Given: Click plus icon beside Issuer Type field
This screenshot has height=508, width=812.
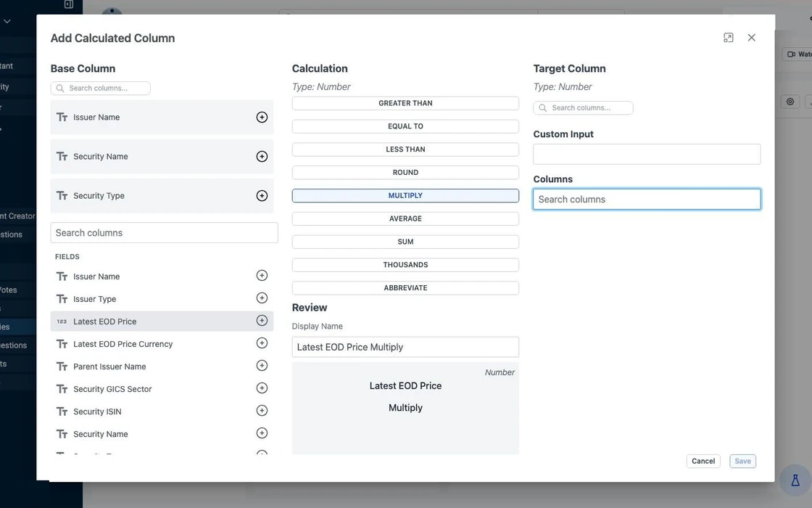Looking at the screenshot, I should pos(262,298).
